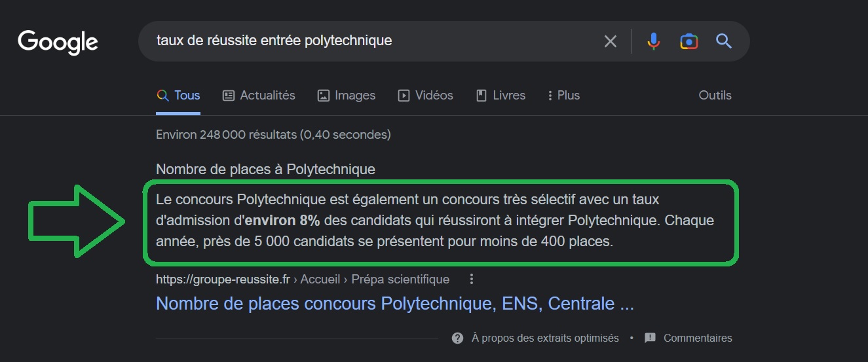Open three-dot options beside groupe-reussite result
Screen dimensions: 868x362
click(x=471, y=280)
